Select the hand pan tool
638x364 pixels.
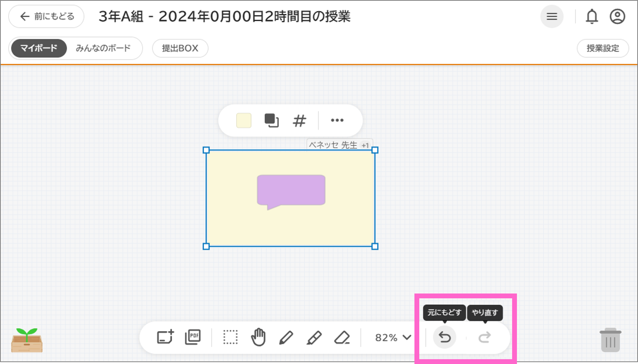pos(259,338)
